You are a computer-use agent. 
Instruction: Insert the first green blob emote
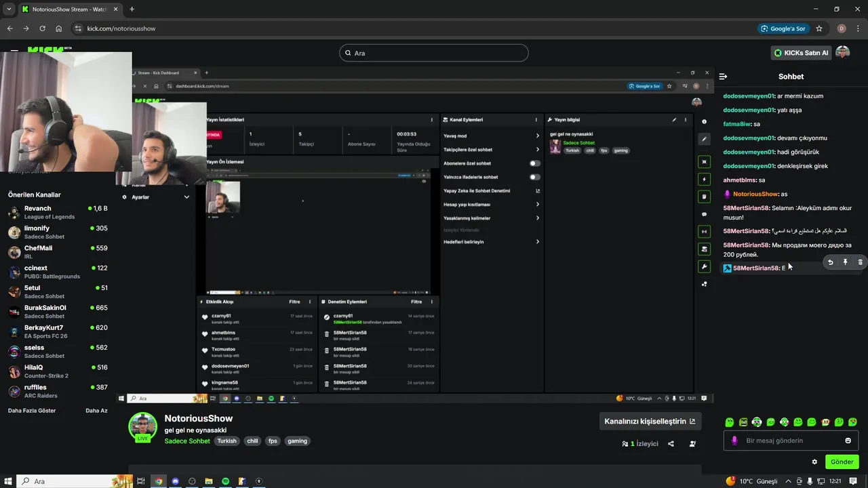pyautogui.click(x=730, y=422)
